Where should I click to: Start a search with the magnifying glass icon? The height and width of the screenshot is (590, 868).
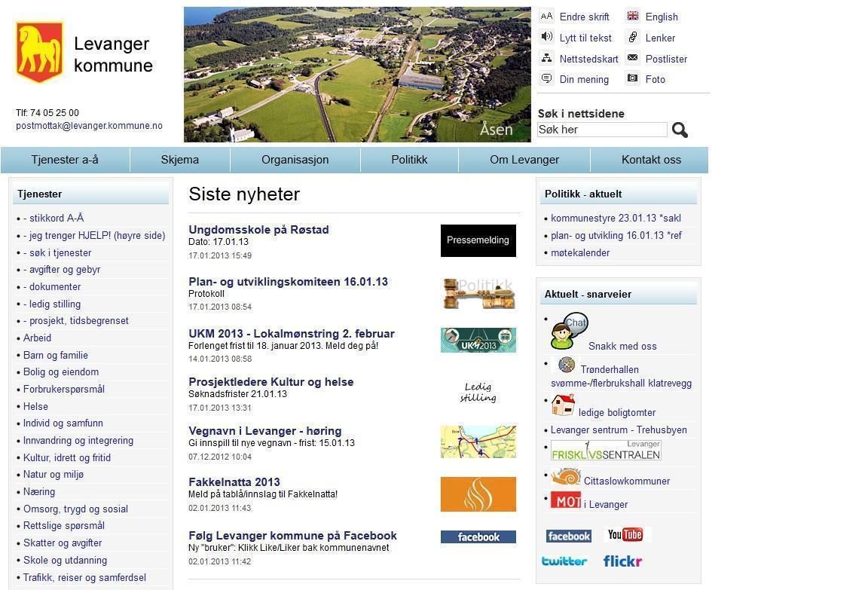pyautogui.click(x=679, y=129)
